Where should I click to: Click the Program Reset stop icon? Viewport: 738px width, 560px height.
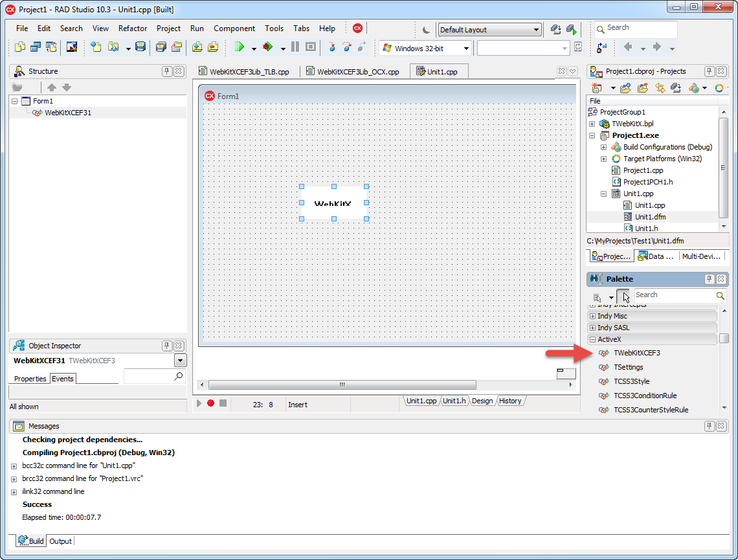coord(311,47)
